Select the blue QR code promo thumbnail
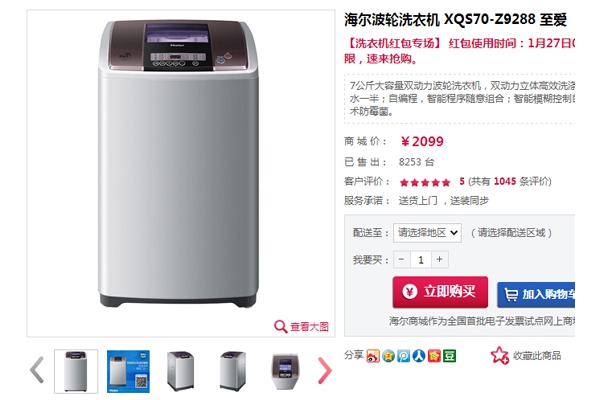The image size is (600, 400). (x=128, y=371)
